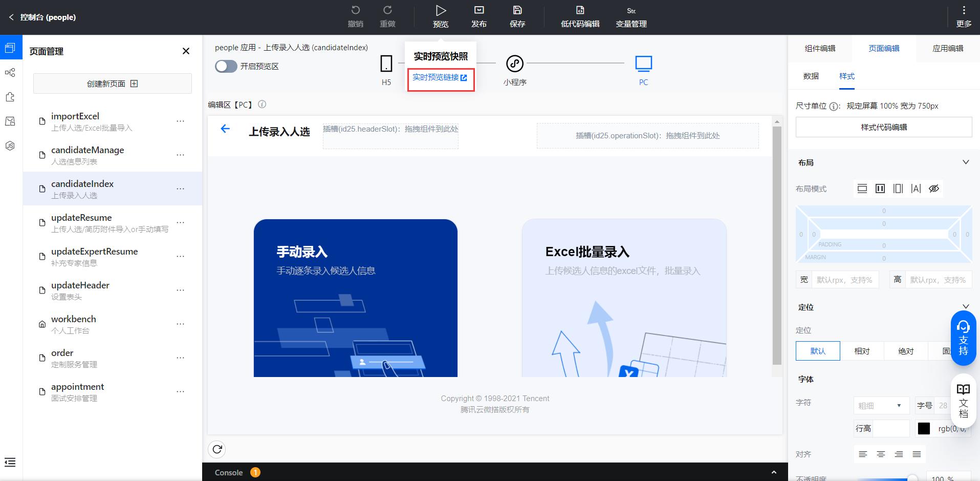Select the 相对 positioning option
This screenshot has width=980, height=481.
coord(862,351)
